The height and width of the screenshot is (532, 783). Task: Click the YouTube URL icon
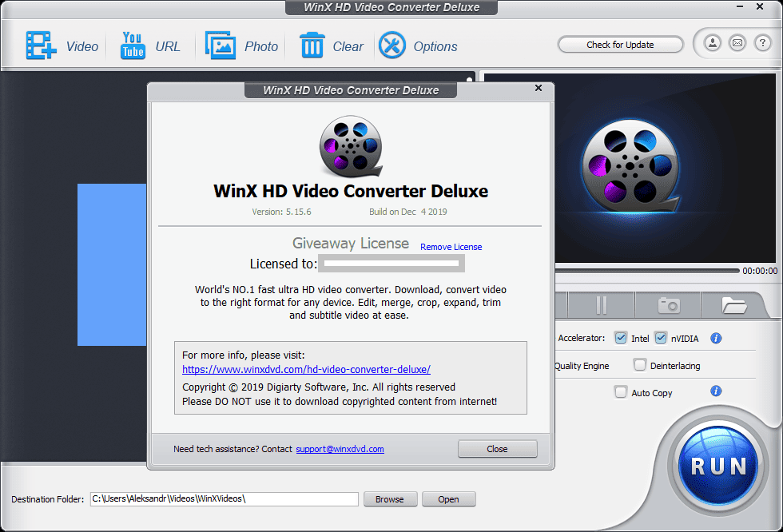(x=133, y=46)
